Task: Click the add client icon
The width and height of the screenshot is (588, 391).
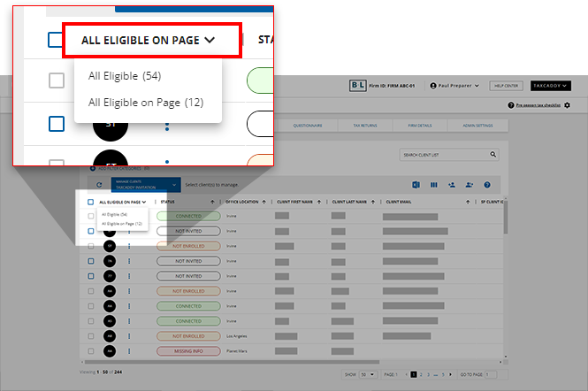Action: [x=451, y=185]
